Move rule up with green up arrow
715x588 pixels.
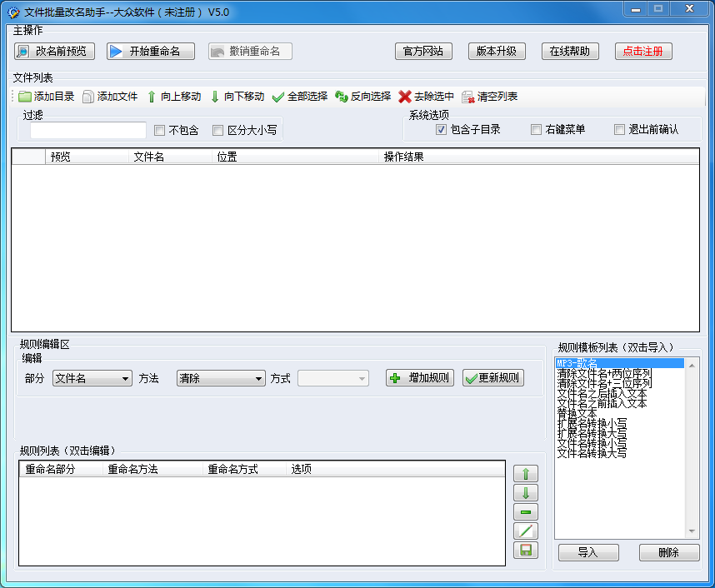(526, 474)
